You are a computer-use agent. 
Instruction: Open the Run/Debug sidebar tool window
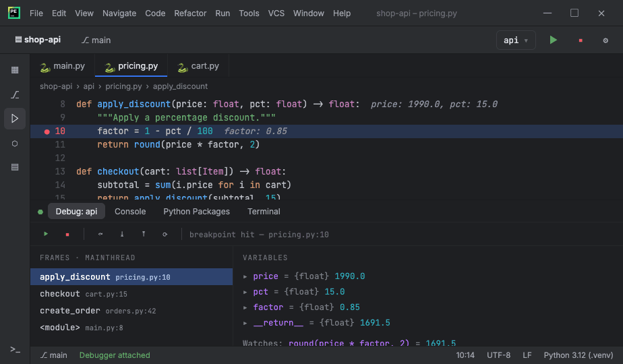pos(15,119)
